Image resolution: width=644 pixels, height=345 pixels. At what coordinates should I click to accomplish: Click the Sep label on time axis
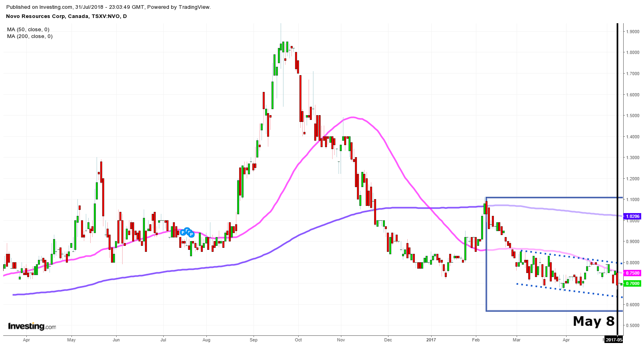pos(254,340)
